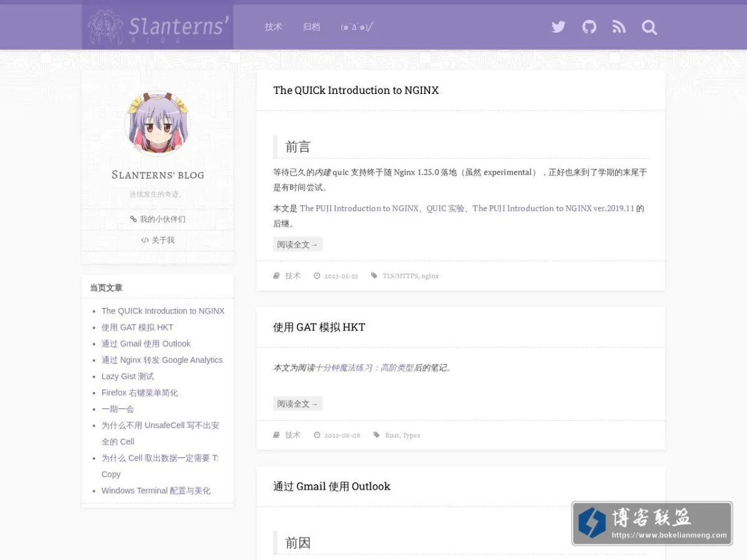Open post title 通过 Gmail 使用 Outlook
Screen dimensions: 747x560
tap(332, 487)
